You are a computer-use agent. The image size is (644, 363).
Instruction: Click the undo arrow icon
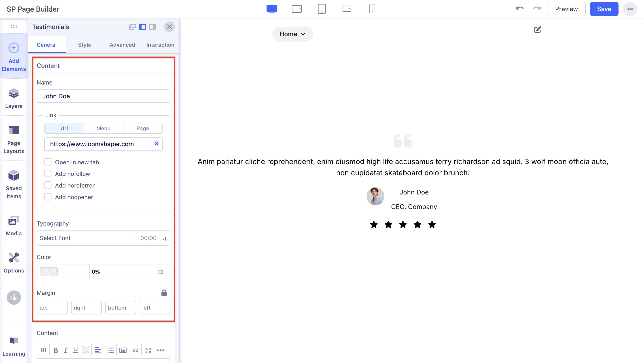519,9
